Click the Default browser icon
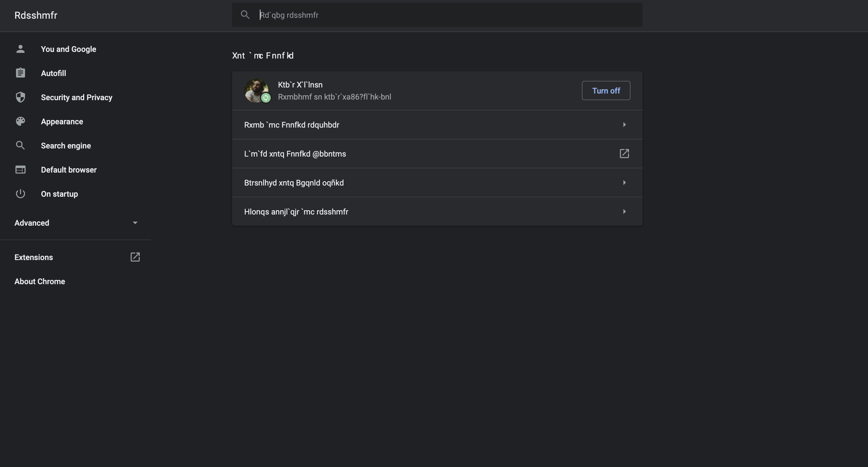 click(x=20, y=169)
